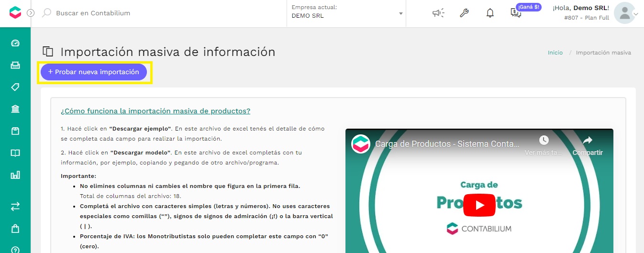Open the Carga de Productos video title link
644x253 pixels.
coord(447,144)
